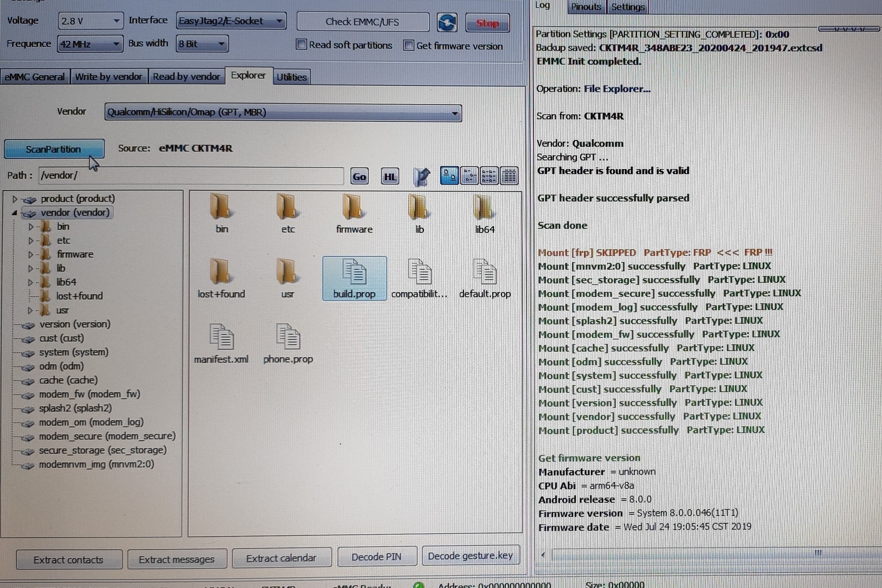882x588 pixels.
Task: Click the Check EMMC/UFS icon
Action: (x=363, y=22)
